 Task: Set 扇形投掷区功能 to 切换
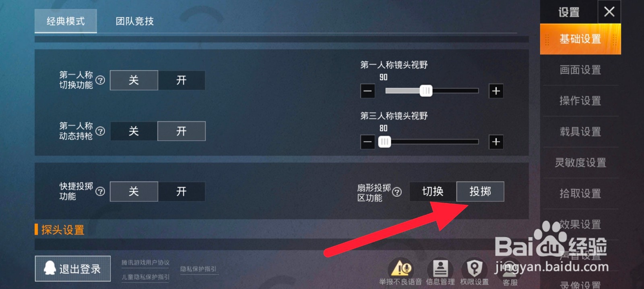pyautogui.click(x=433, y=191)
